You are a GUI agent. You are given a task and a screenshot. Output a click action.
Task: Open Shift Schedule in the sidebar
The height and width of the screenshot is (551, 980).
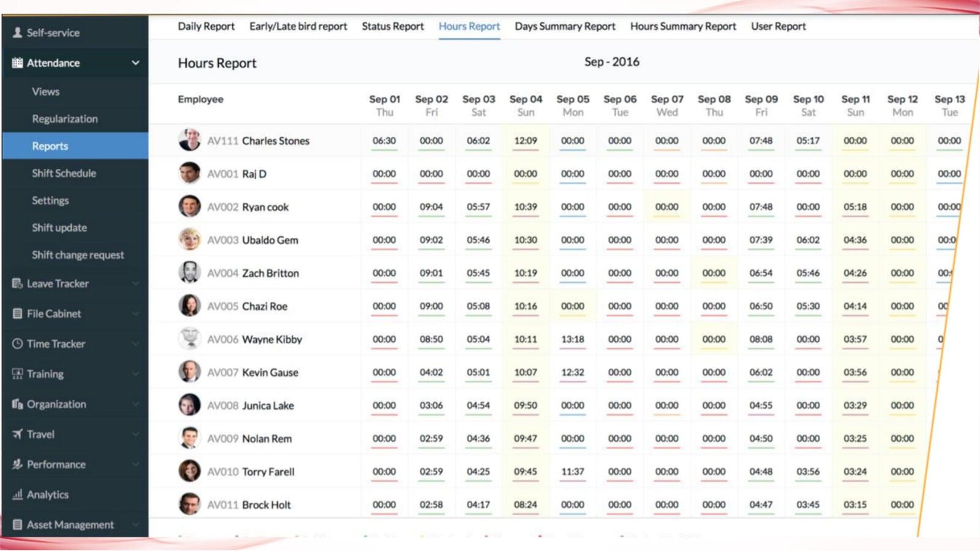64,173
